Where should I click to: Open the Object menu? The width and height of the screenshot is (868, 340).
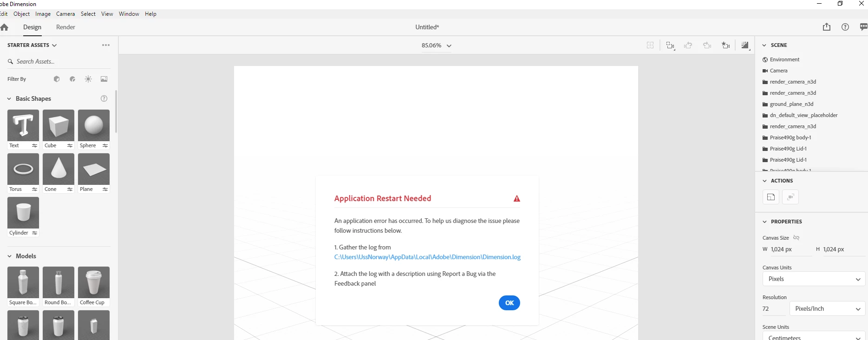[x=21, y=14]
